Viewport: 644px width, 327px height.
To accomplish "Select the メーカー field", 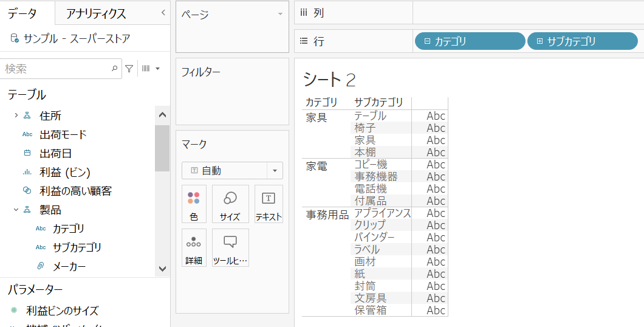I will click(x=69, y=266).
